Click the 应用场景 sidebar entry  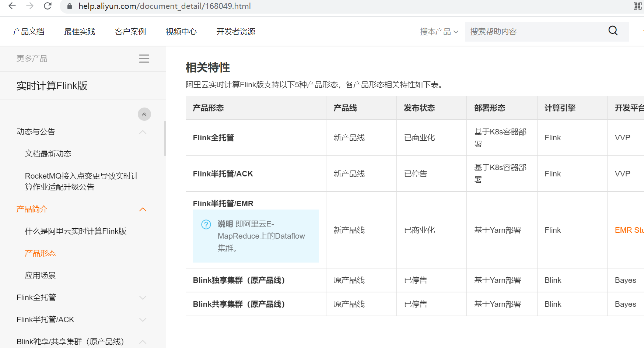40,275
